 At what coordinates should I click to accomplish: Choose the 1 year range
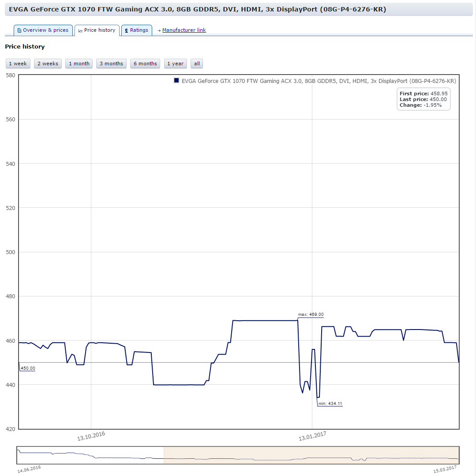click(176, 64)
